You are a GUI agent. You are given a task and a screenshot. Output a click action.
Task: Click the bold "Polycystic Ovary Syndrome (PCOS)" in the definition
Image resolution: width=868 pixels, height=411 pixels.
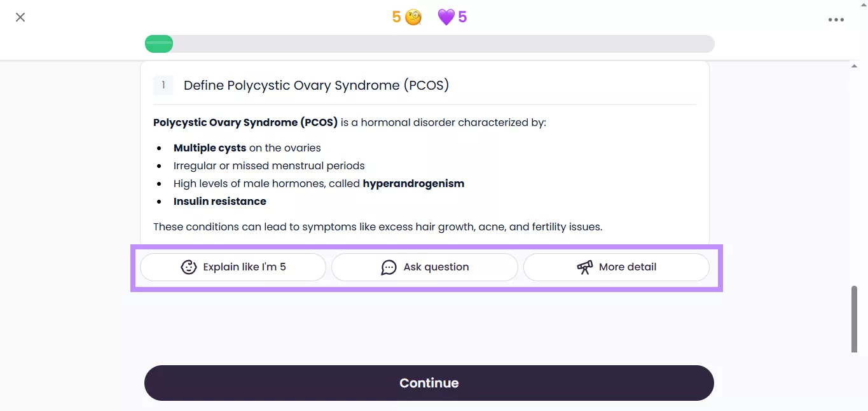pyautogui.click(x=245, y=122)
